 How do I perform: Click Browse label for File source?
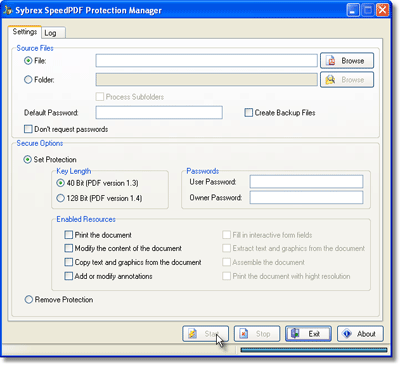pos(353,61)
